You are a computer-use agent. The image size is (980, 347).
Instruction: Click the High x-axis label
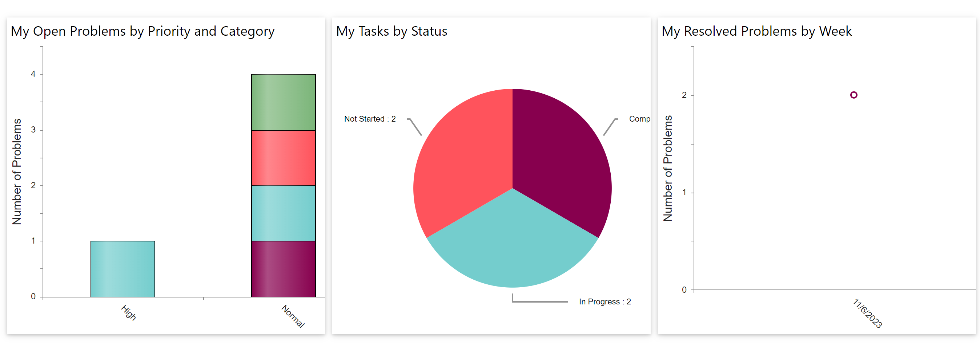(x=129, y=313)
